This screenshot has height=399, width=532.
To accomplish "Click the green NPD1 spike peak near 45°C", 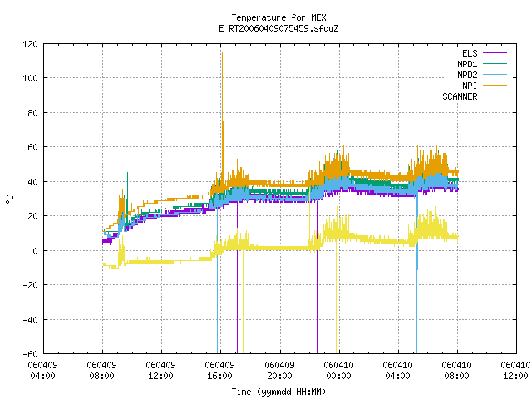I will coord(127,173).
